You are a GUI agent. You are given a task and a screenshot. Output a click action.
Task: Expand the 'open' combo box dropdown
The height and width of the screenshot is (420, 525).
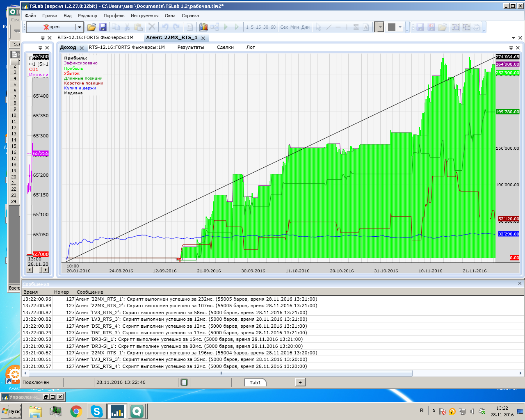[79, 27]
